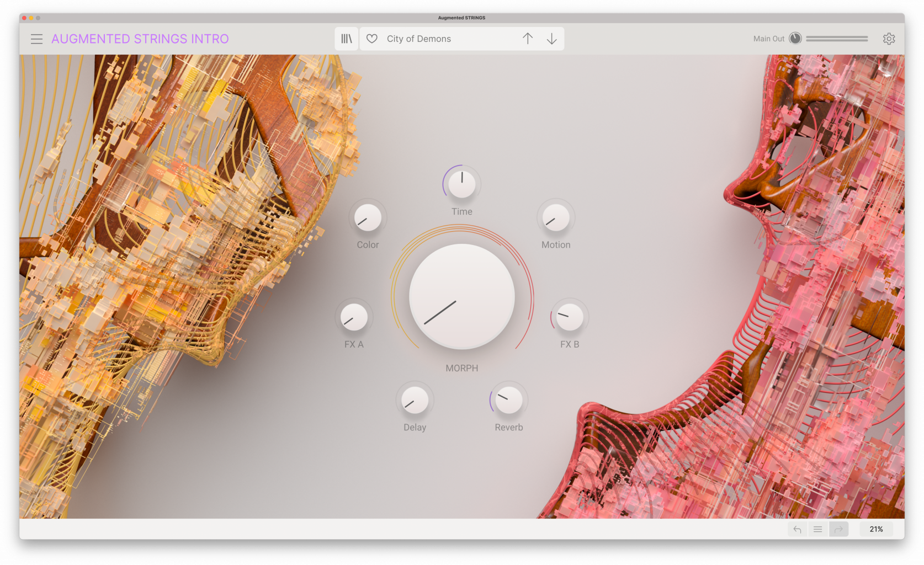Click the redo arrow at bottom right

coord(838,529)
